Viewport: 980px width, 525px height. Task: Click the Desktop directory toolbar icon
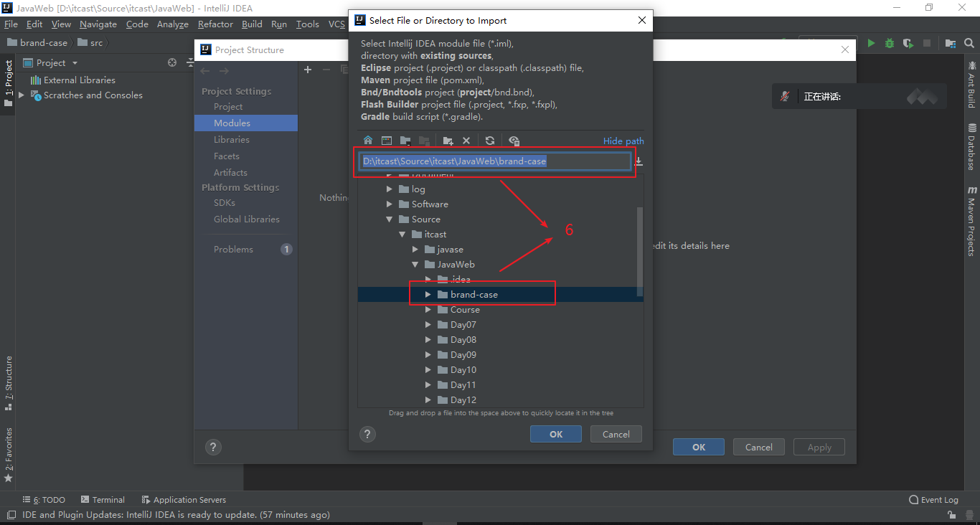tap(387, 141)
